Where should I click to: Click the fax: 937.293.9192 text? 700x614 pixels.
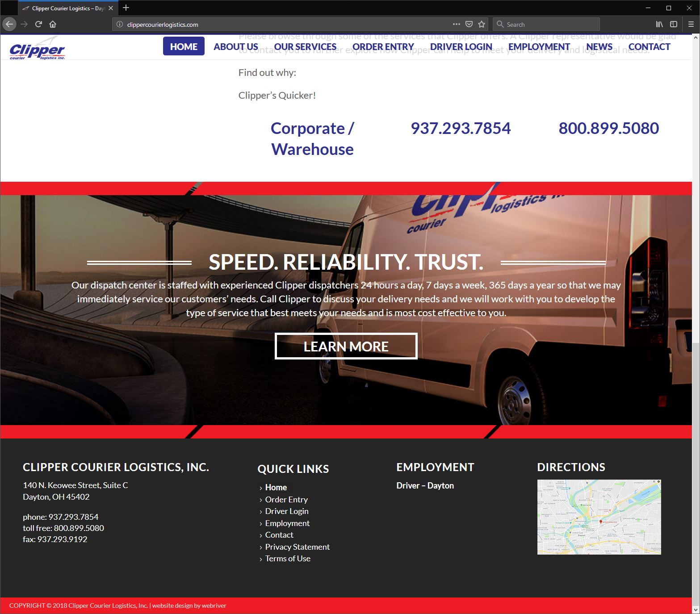[55, 539]
